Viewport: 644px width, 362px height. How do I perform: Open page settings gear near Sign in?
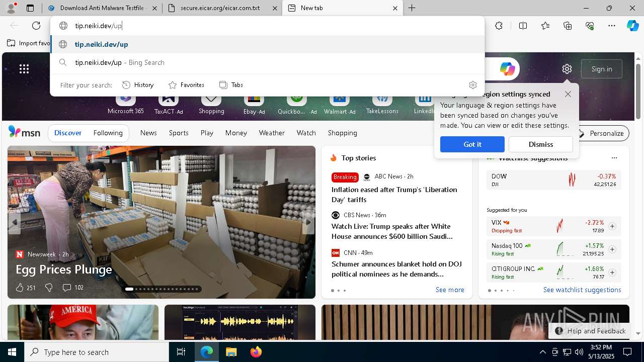567,69
